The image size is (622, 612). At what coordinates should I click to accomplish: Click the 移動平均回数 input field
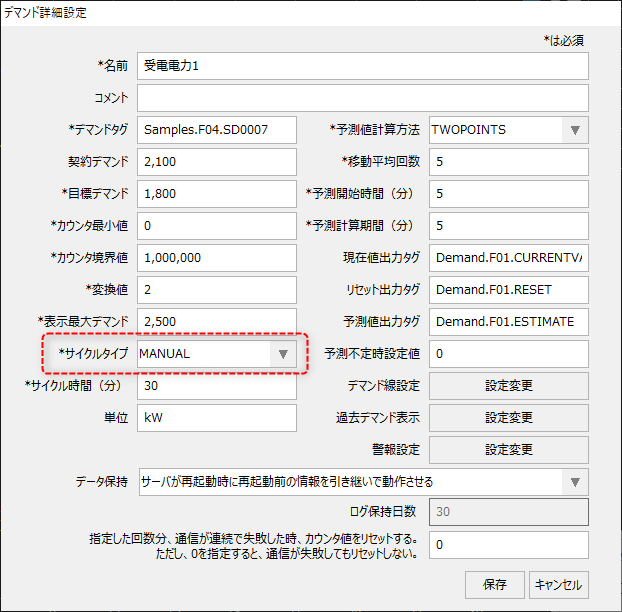(x=509, y=162)
